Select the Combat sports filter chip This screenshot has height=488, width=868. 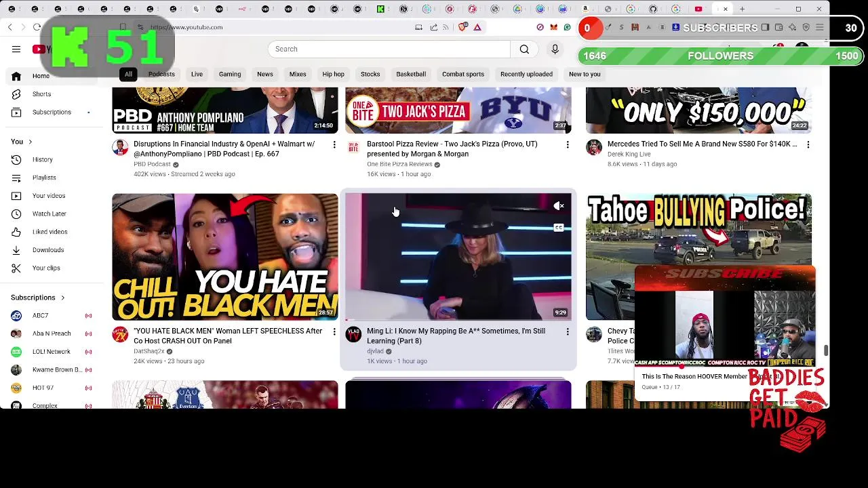click(463, 75)
